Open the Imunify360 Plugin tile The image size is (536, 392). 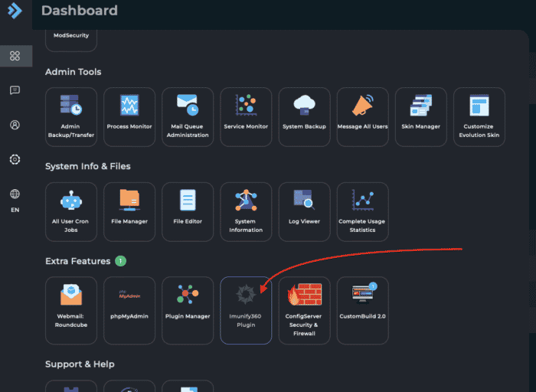tap(245, 309)
